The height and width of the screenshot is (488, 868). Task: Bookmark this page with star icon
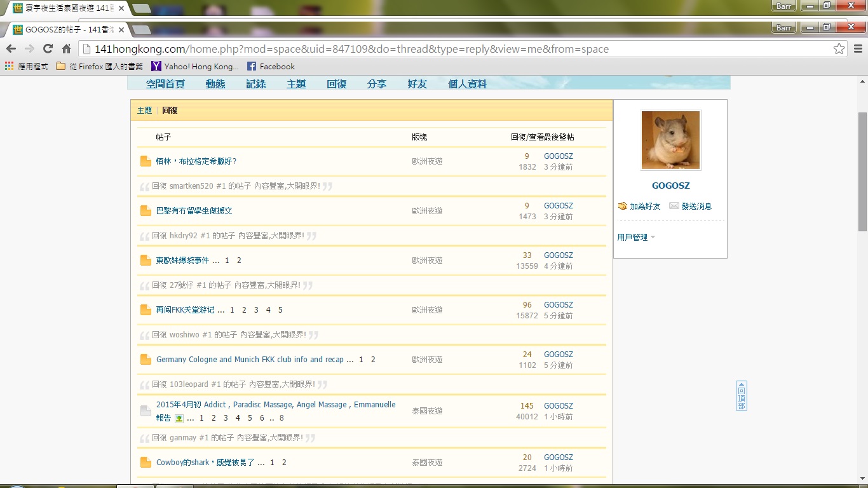(x=839, y=49)
